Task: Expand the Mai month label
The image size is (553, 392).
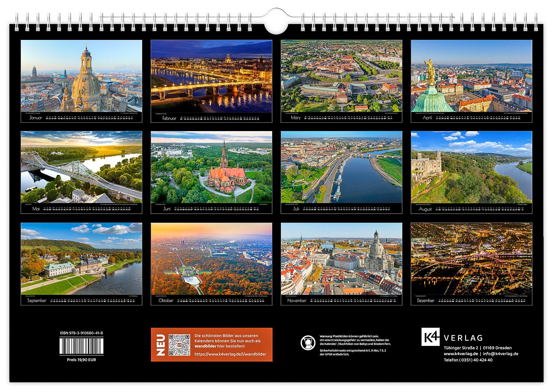Action: pos(36,209)
